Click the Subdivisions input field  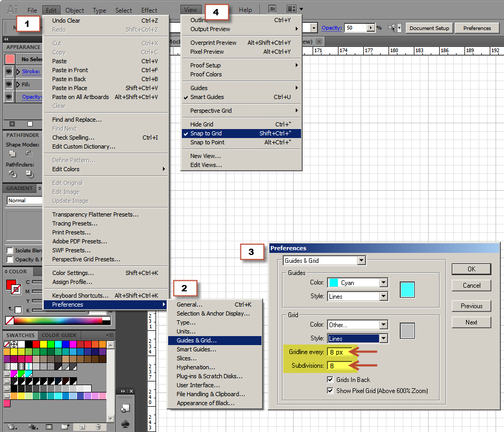coord(341,366)
